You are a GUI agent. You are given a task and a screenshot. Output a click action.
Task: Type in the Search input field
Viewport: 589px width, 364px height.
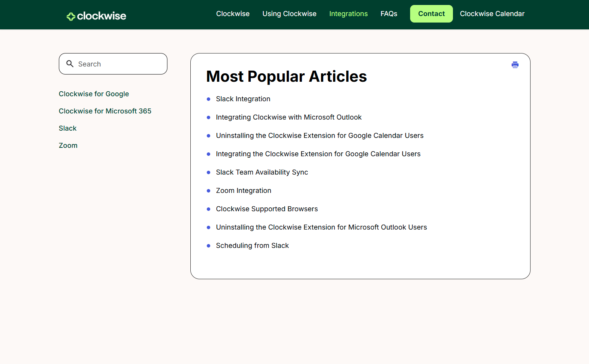118,64
